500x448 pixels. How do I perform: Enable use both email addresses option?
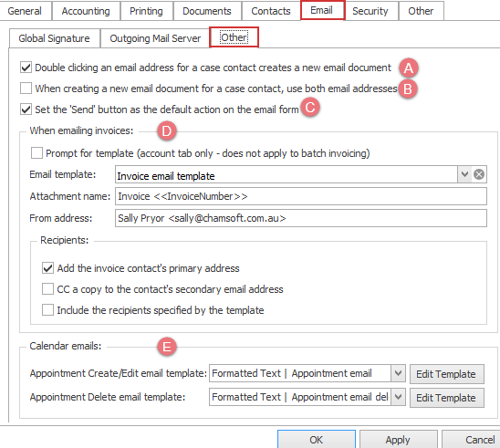pos(26,89)
